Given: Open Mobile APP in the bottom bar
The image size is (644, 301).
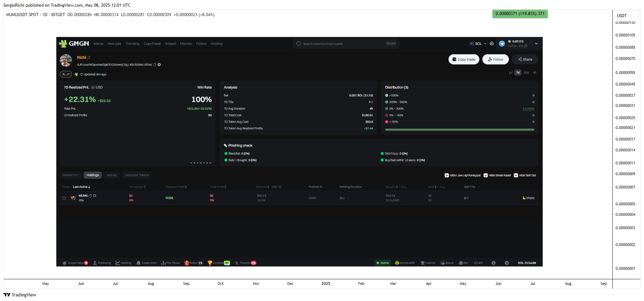Looking at the screenshot, I should (x=405, y=263).
